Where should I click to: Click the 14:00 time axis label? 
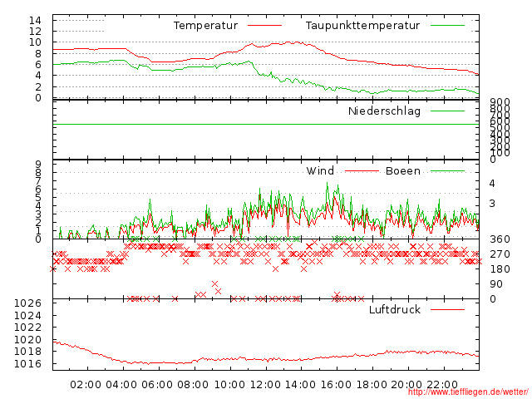(x=300, y=385)
